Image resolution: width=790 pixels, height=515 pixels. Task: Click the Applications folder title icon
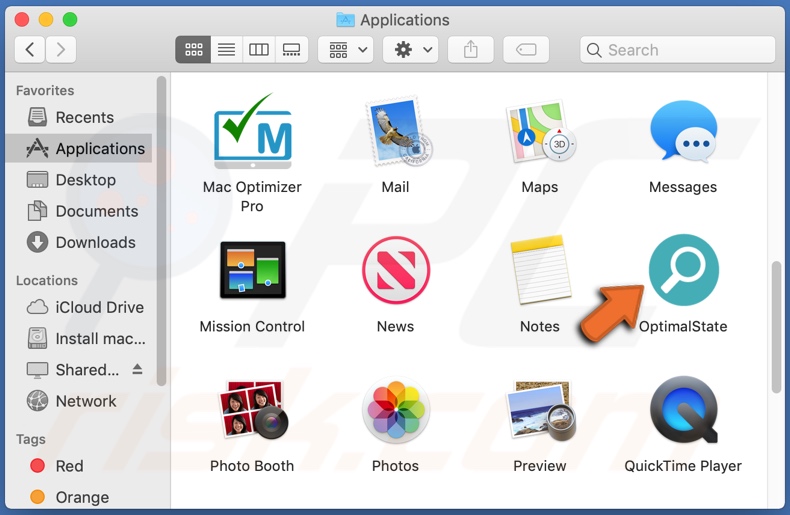[345, 20]
